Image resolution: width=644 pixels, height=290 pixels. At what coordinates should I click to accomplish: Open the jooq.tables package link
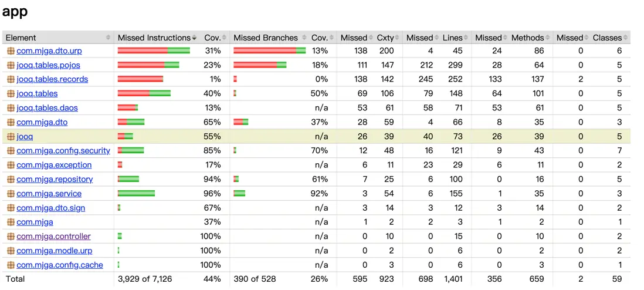(x=37, y=94)
